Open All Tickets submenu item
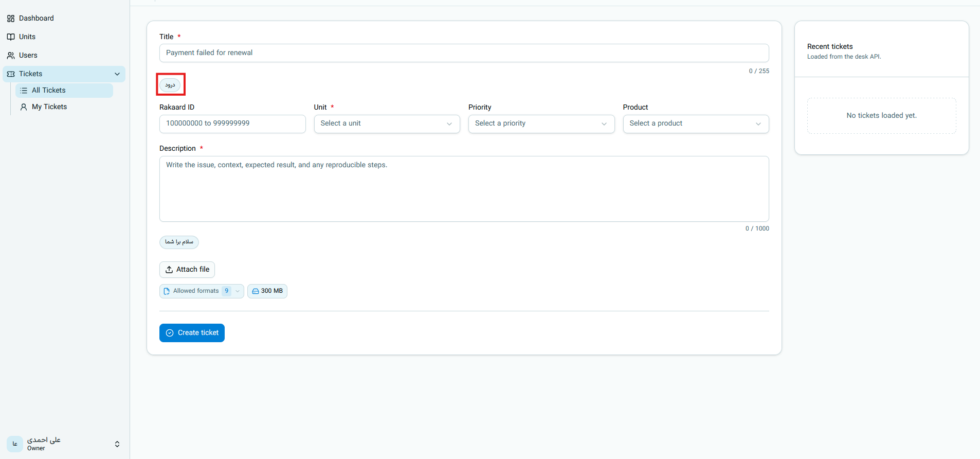Image resolution: width=980 pixels, height=459 pixels. tap(64, 91)
